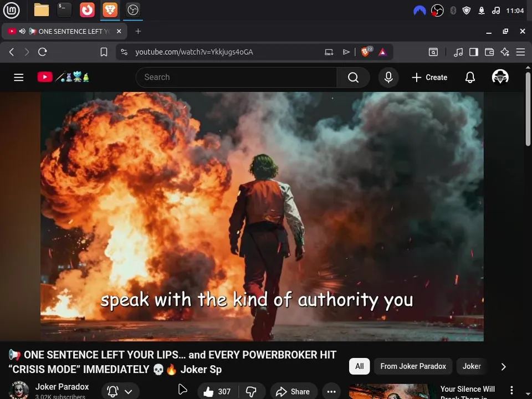This screenshot has height=399, width=532.
Task: Click the video player to pause
Action: pos(262,217)
